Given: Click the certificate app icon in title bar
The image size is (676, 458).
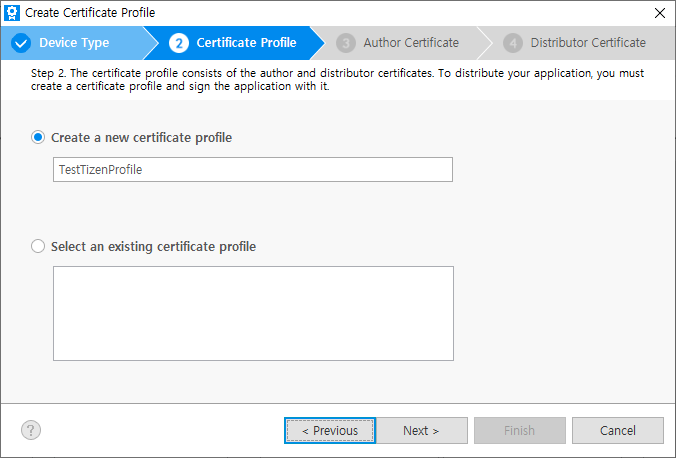Looking at the screenshot, I should (x=12, y=13).
